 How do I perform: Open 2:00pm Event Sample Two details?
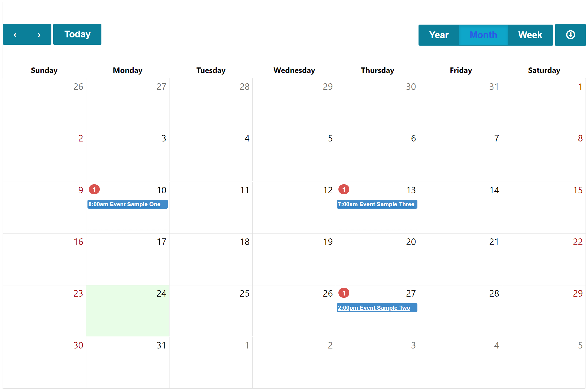[x=375, y=308]
